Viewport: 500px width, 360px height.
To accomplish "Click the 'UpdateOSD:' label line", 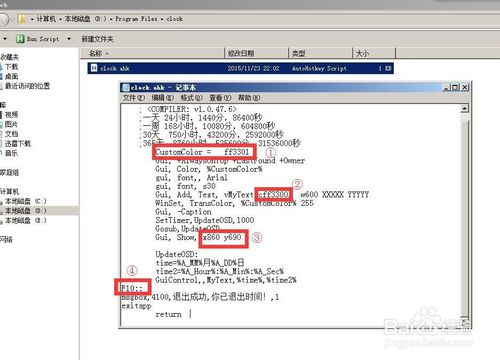I will click(x=176, y=254).
